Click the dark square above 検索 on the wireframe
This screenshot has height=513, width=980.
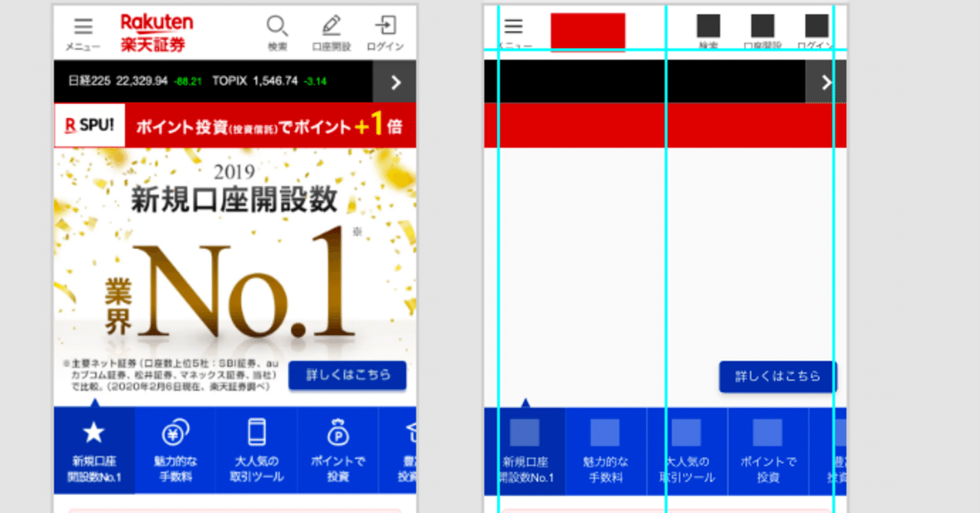coord(708,26)
